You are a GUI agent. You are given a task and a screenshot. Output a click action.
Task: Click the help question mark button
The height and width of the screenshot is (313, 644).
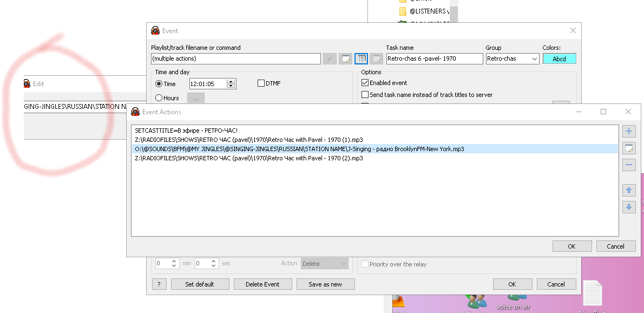[x=159, y=284]
